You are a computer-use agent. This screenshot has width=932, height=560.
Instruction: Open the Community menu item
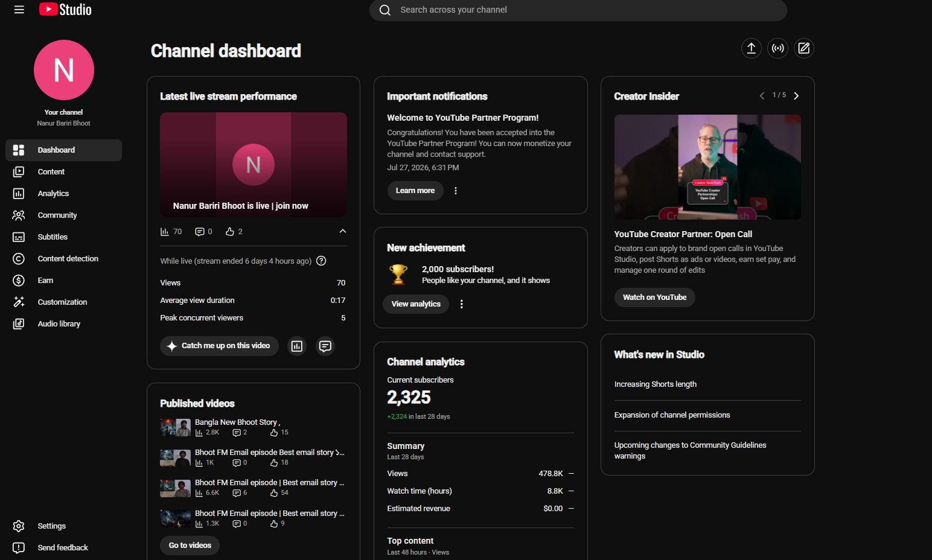63,215
